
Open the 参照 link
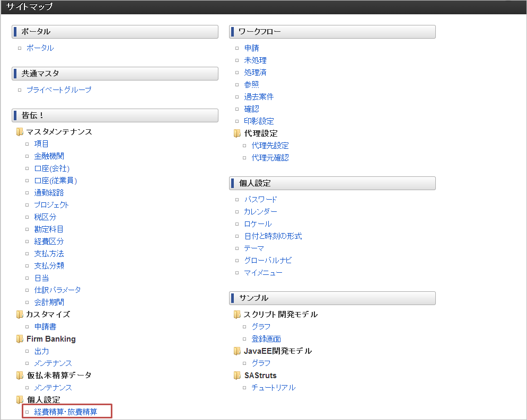click(x=252, y=85)
